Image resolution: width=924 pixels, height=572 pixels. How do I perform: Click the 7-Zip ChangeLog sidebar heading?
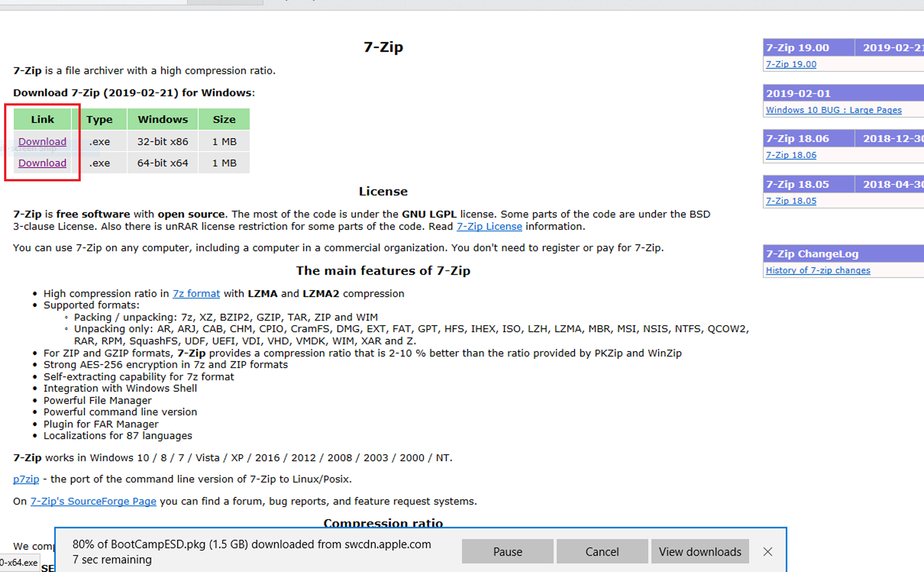(812, 254)
